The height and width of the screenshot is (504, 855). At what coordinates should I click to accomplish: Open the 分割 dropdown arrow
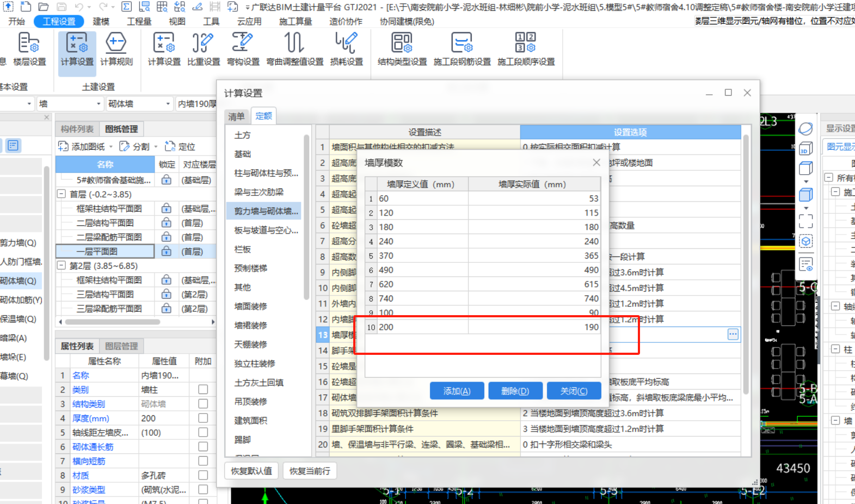point(156,146)
